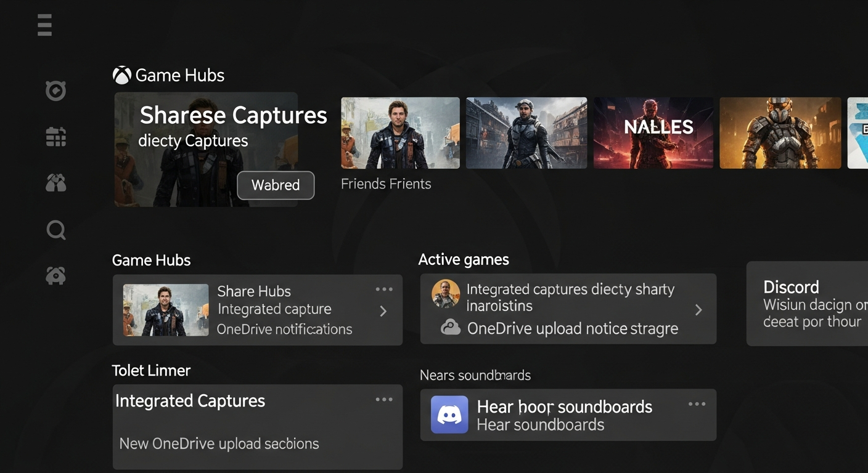Click the Active games section heading

[464, 259]
